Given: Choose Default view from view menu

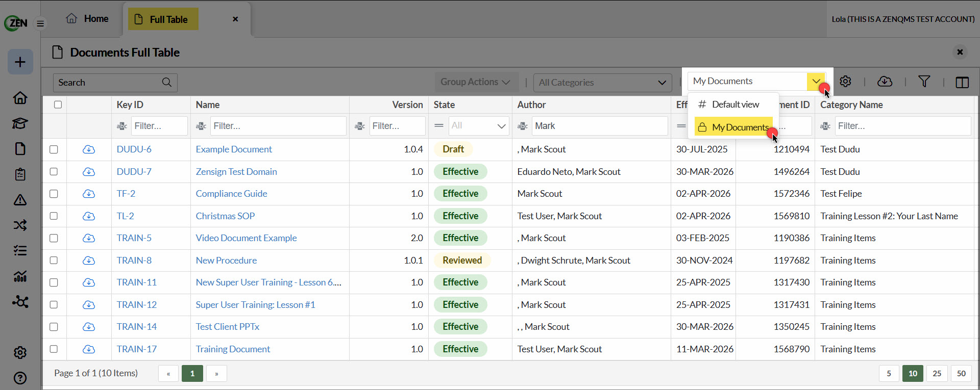Looking at the screenshot, I should coord(733,105).
